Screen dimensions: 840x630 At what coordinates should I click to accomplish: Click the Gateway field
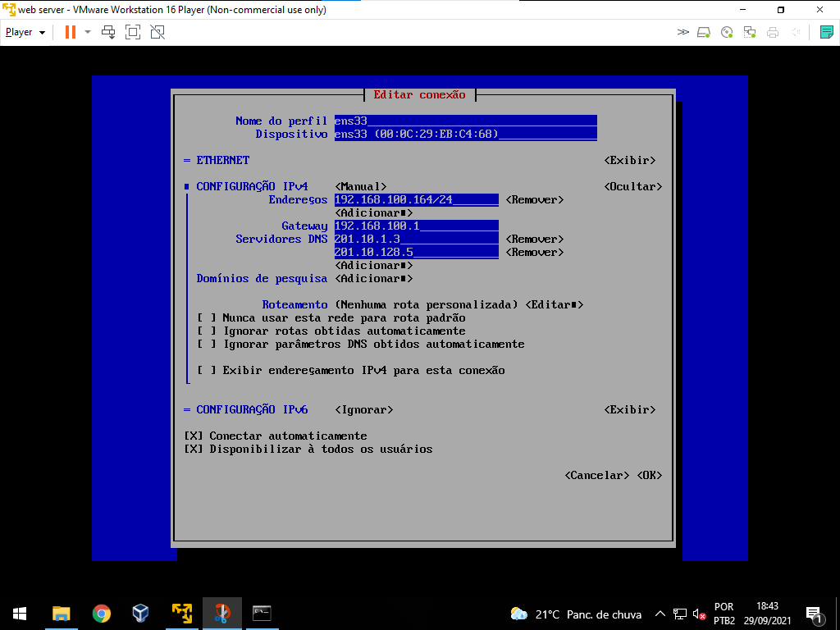pos(416,226)
